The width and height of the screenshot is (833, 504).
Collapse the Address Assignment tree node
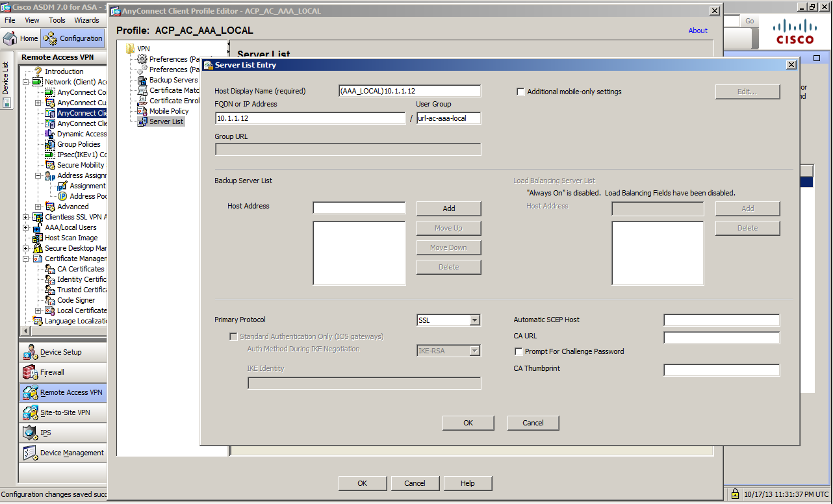point(38,175)
